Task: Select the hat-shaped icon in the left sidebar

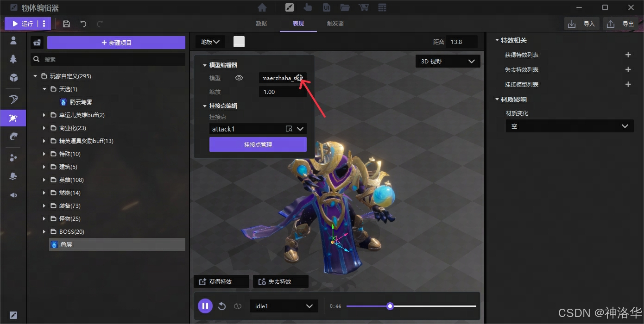Action: coord(13,176)
